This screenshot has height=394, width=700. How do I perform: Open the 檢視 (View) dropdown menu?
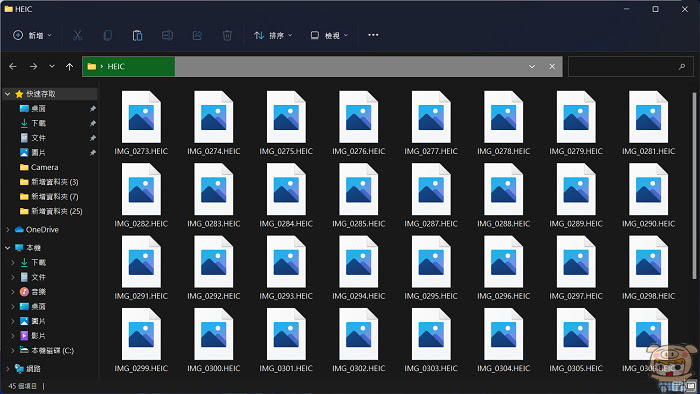click(x=329, y=35)
